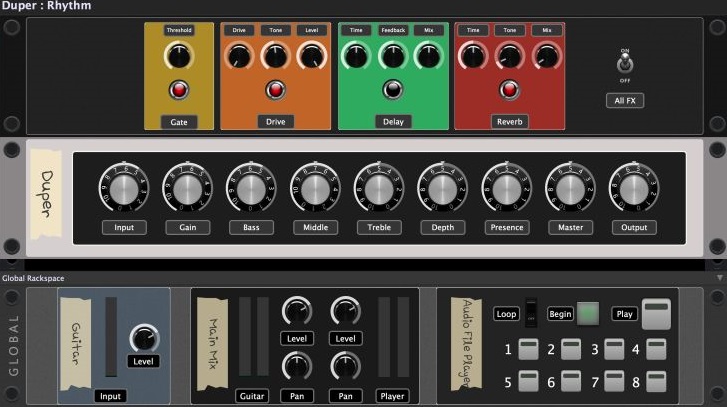Click the Main Mix Player level meter
The image size is (727, 409).
(394, 337)
